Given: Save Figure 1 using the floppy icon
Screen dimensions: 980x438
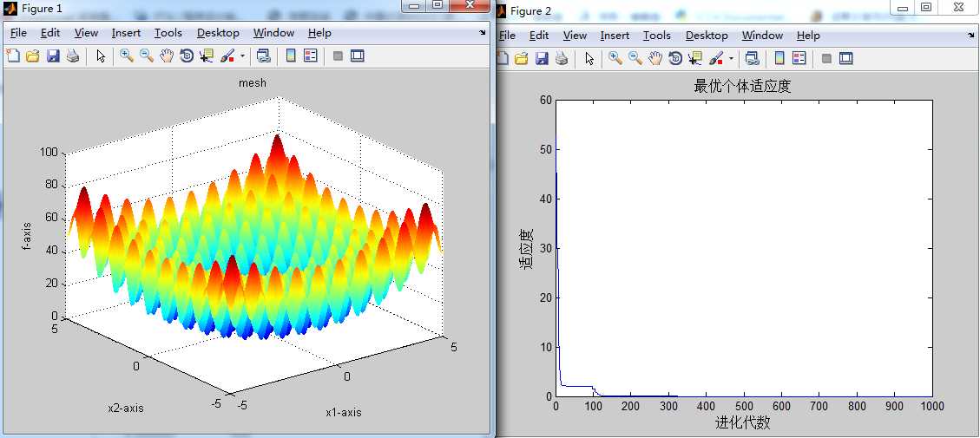Looking at the screenshot, I should tap(53, 56).
